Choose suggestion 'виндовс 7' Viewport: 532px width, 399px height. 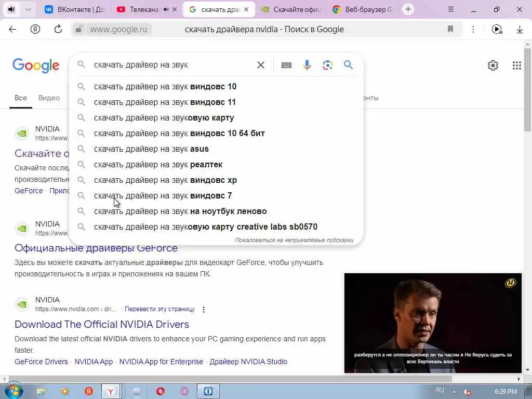pos(216,196)
